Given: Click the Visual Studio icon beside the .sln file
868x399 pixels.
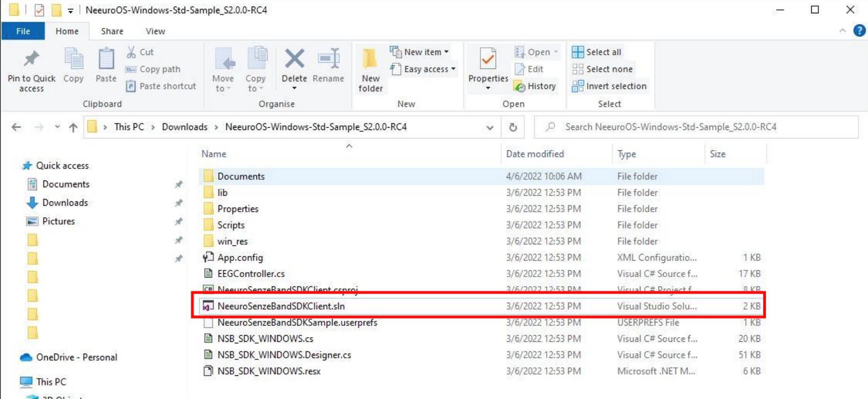Looking at the screenshot, I should pos(208,306).
